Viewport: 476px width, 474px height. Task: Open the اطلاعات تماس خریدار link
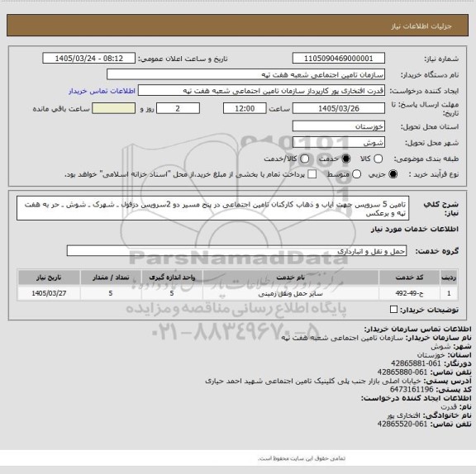(x=102, y=91)
